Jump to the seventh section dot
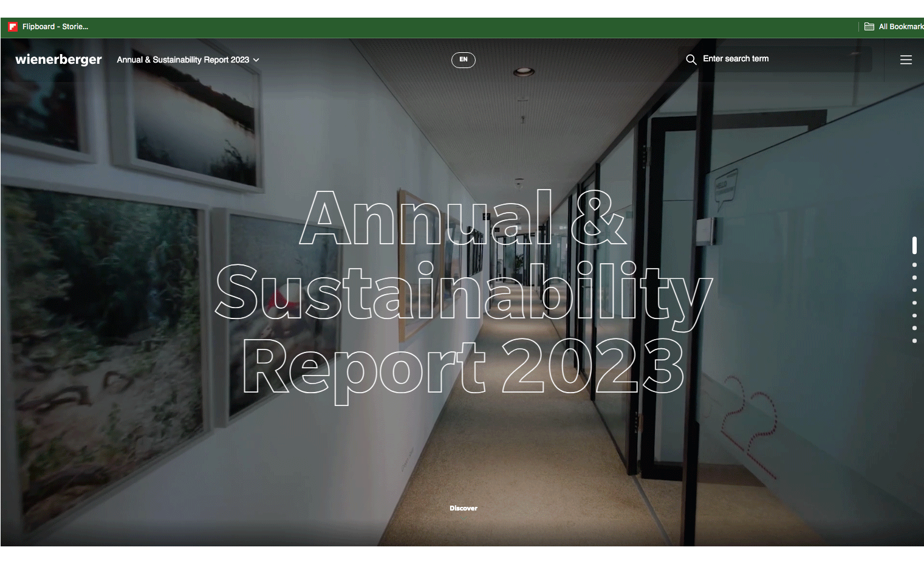The image size is (924, 564). (x=914, y=328)
